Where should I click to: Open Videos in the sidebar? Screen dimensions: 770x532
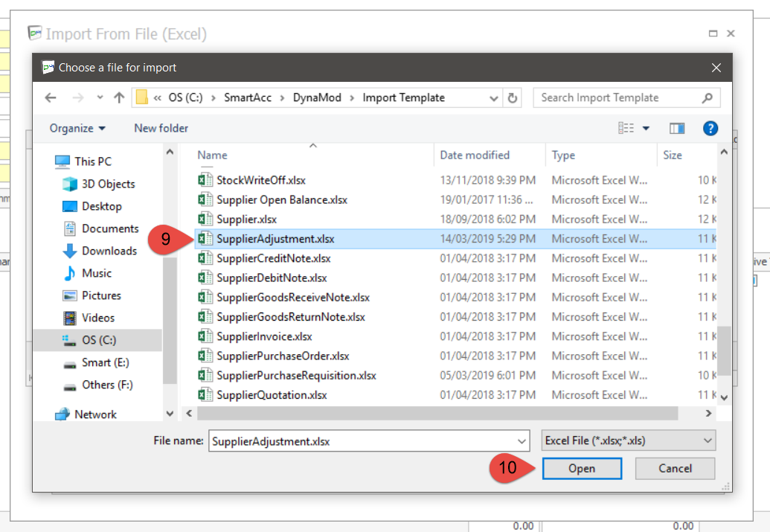89,318
